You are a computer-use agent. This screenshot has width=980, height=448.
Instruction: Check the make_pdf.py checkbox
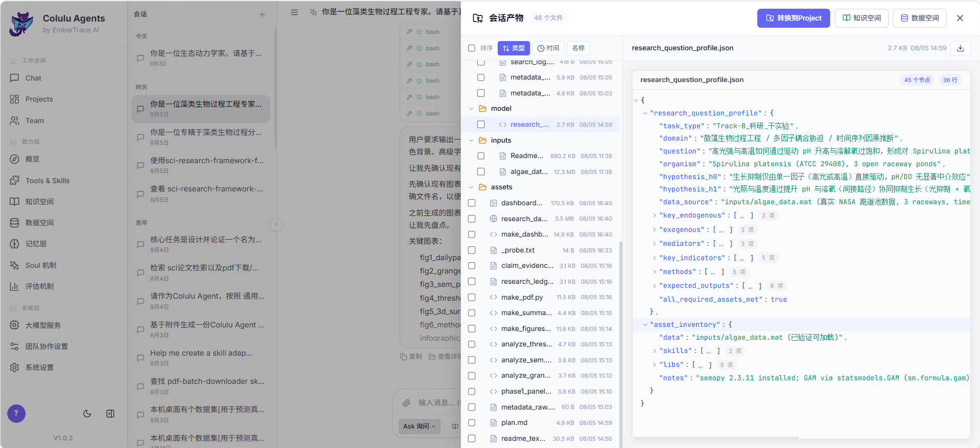pos(472,298)
